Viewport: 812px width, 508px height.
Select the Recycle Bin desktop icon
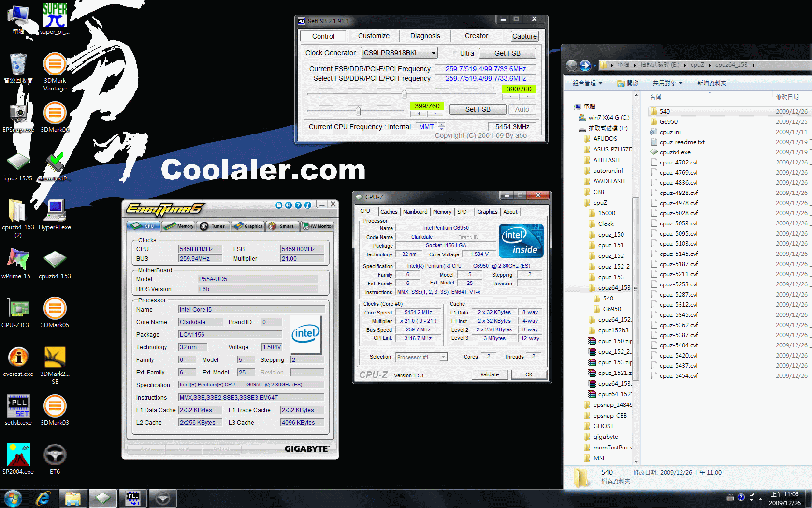tap(18, 68)
